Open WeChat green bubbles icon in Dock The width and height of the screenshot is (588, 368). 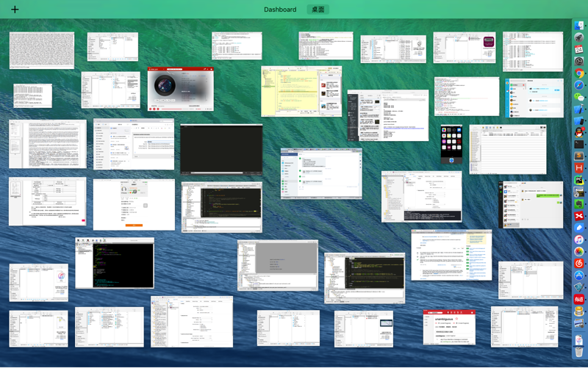(x=579, y=97)
